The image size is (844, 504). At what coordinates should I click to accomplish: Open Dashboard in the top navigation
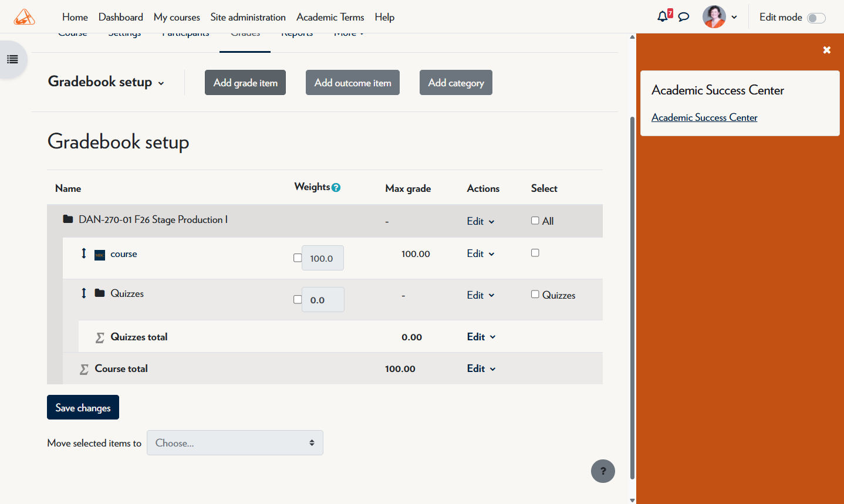(x=121, y=17)
